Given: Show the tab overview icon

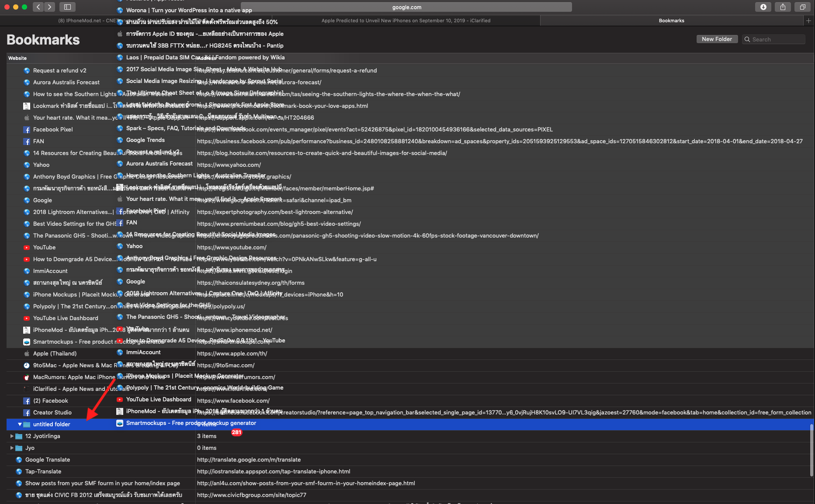Looking at the screenshot, I should (802, 7).
